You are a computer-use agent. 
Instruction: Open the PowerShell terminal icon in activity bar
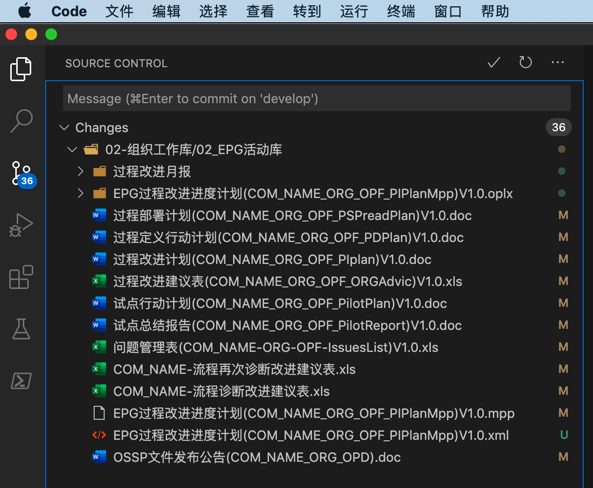[x=21, y=381]
